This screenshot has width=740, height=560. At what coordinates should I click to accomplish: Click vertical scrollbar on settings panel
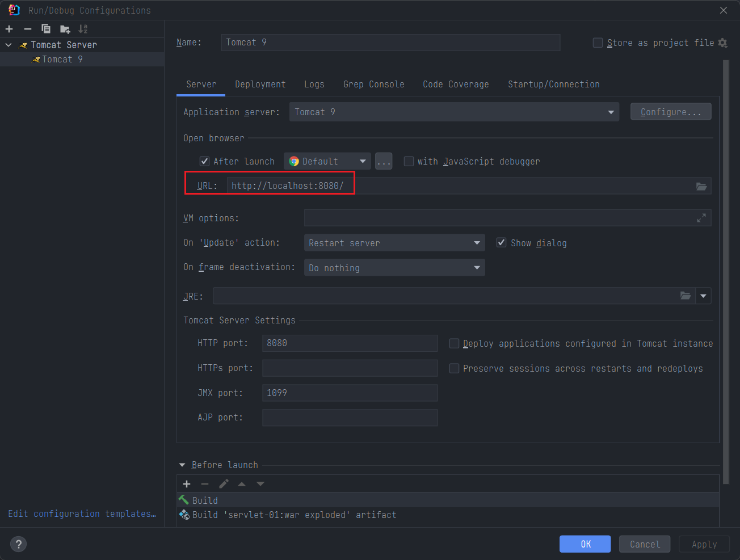pyautogui.click(x=725, y=272)
